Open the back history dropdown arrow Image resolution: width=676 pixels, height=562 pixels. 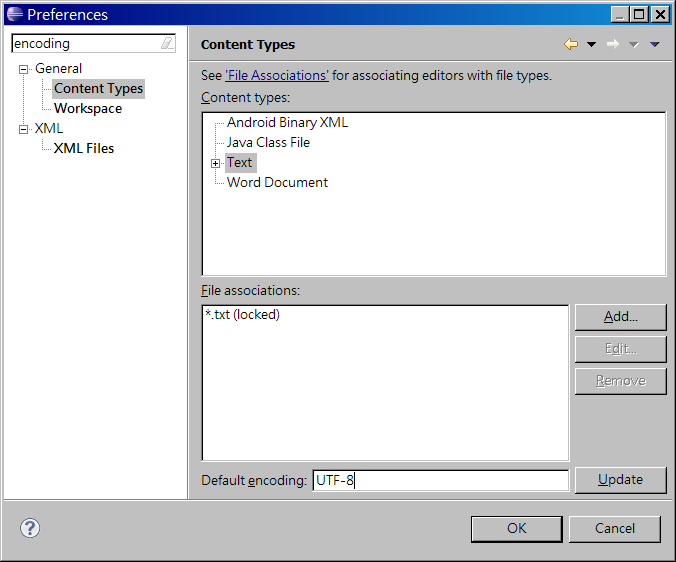(x=591, y=44)
